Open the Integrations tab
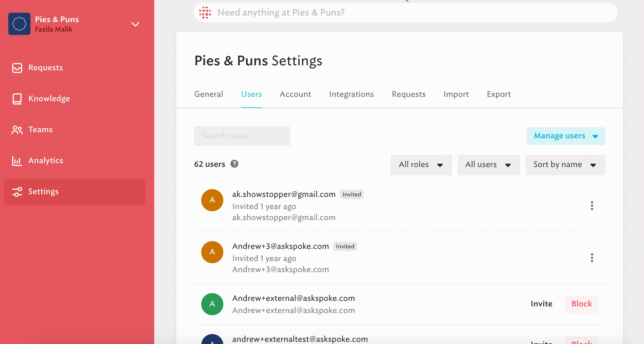Screen dimensions: 644x344 [x=351, y=94]
